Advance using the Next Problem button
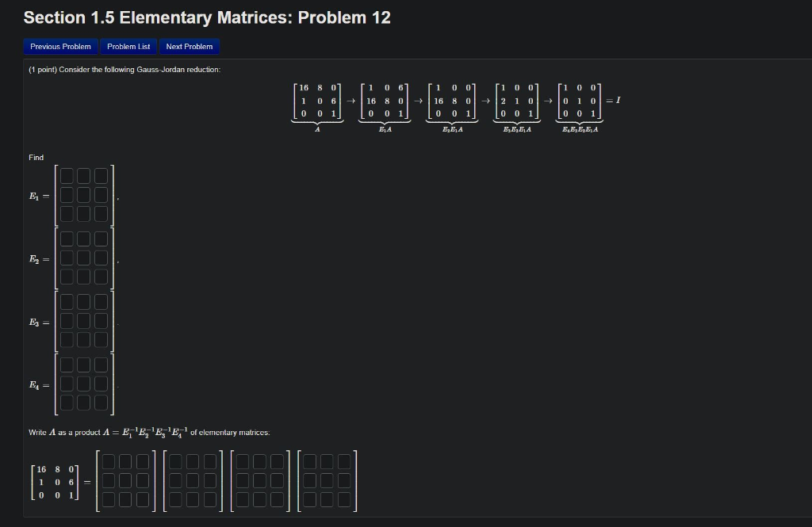The image size is (812, 527). (x=189, y=46)
